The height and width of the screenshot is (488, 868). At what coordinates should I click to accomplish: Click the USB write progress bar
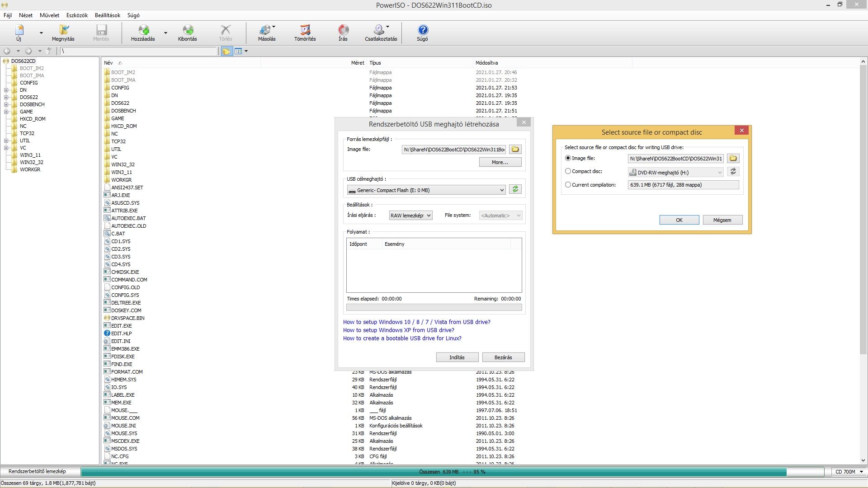[434, 308]
